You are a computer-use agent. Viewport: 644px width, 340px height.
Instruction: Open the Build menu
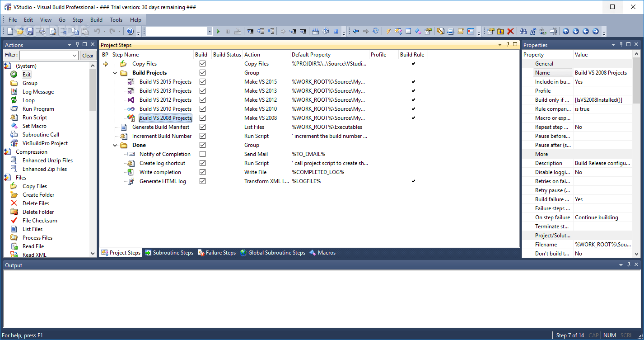pos(97,20)
